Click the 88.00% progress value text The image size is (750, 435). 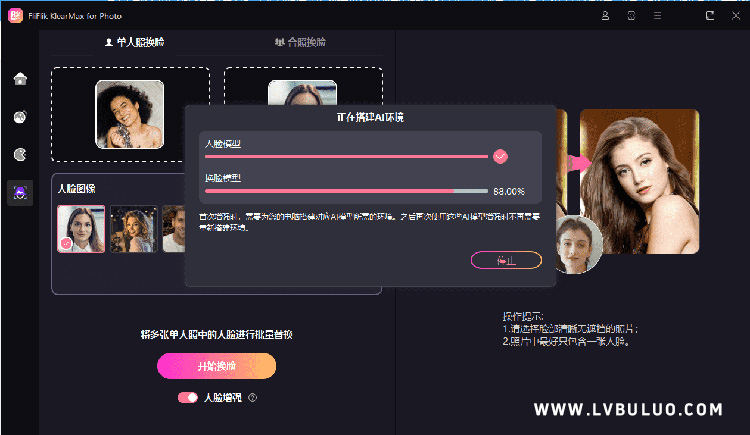pos(509,191)
